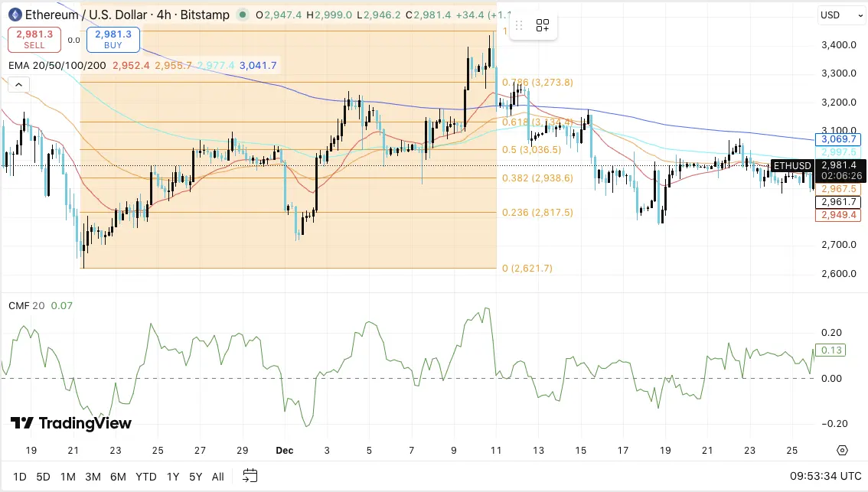Select the YTD range tab

pos(145,476)
